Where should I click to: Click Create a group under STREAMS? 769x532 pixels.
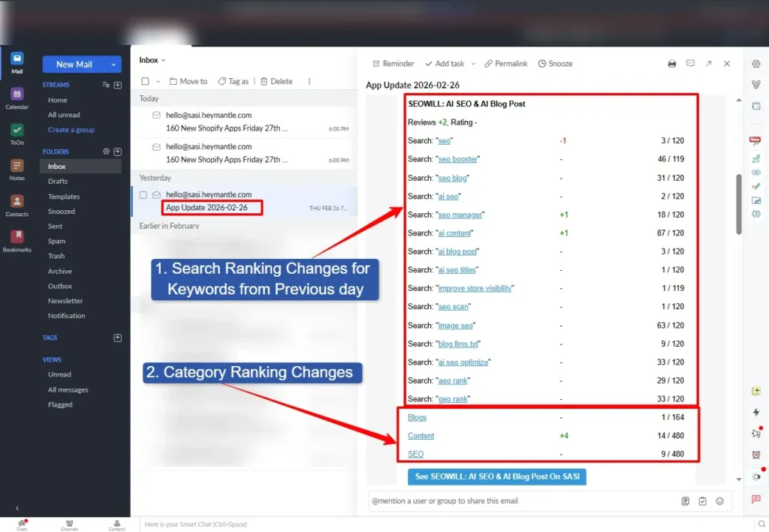click(x=71, y=130)
